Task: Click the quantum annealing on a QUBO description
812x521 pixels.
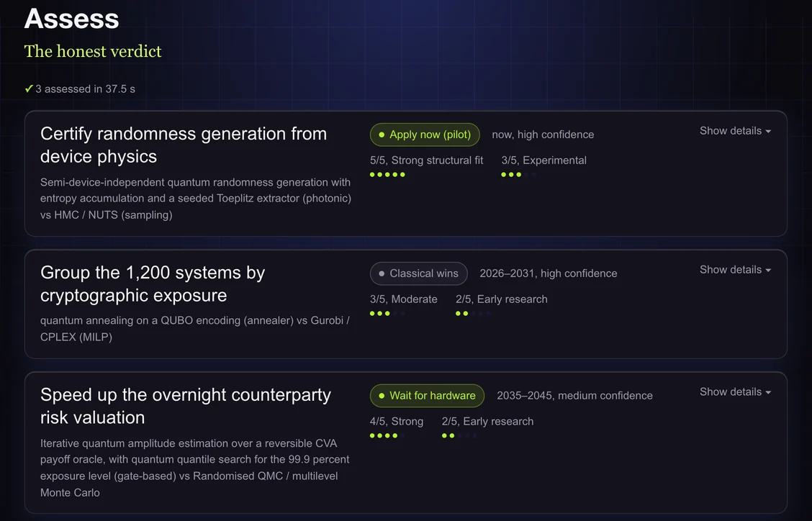Action: pyautogui.click(x=195, y=328)
